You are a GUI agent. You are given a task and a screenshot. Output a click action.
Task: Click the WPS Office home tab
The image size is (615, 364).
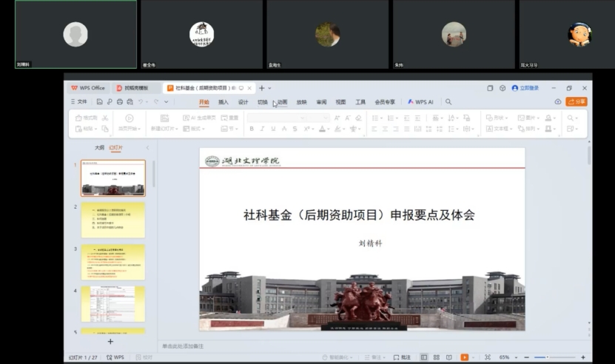tap(88, 88)
